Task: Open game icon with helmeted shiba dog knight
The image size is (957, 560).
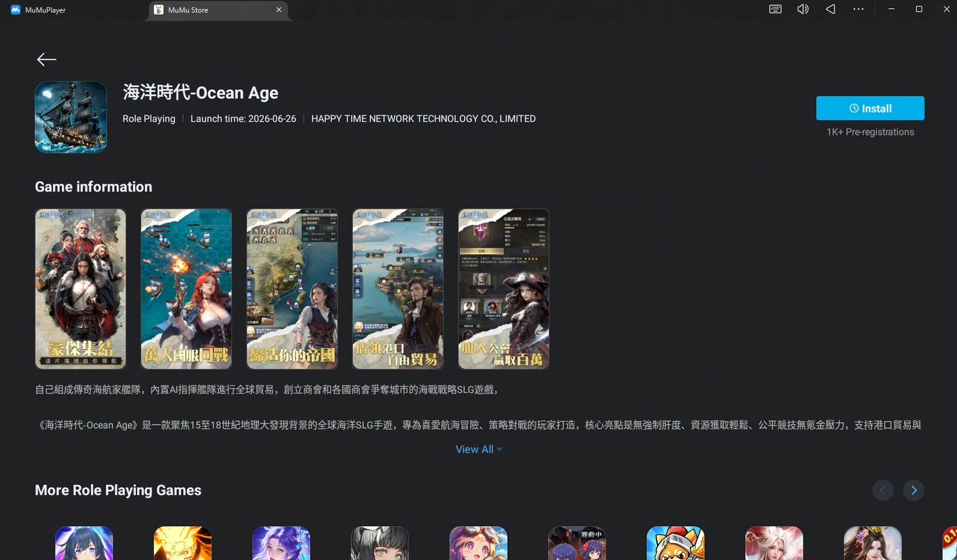Action: (676, 543)
